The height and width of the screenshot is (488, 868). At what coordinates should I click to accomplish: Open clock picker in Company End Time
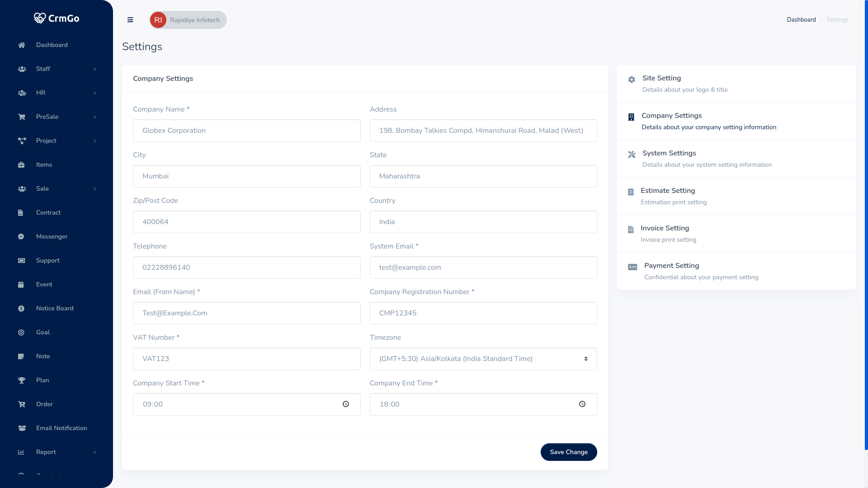coord(582,404)
